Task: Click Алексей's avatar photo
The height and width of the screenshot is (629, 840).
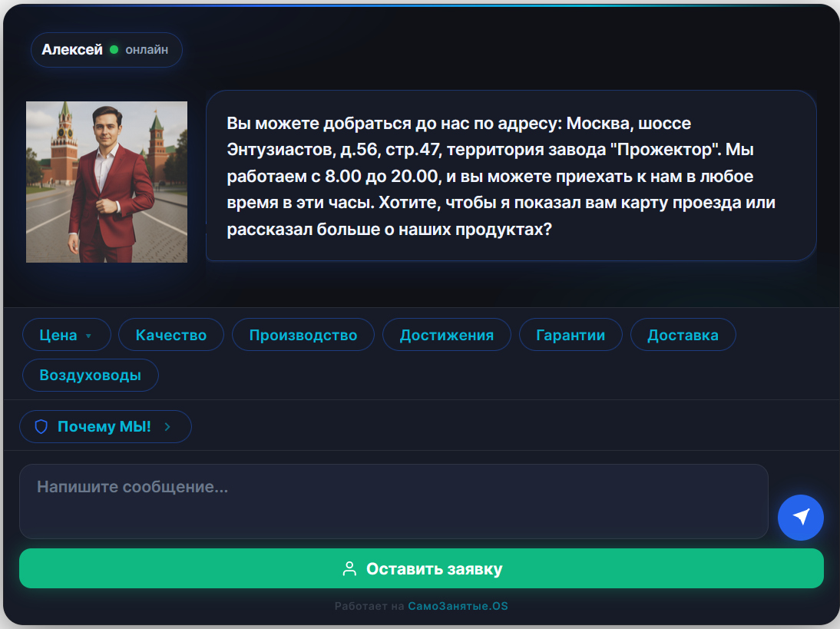Action: click(107, 182)
